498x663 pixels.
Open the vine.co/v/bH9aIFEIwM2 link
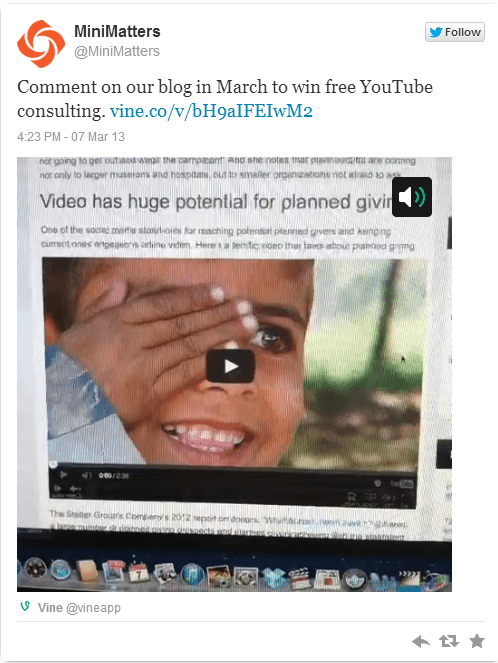coord(211,111)
